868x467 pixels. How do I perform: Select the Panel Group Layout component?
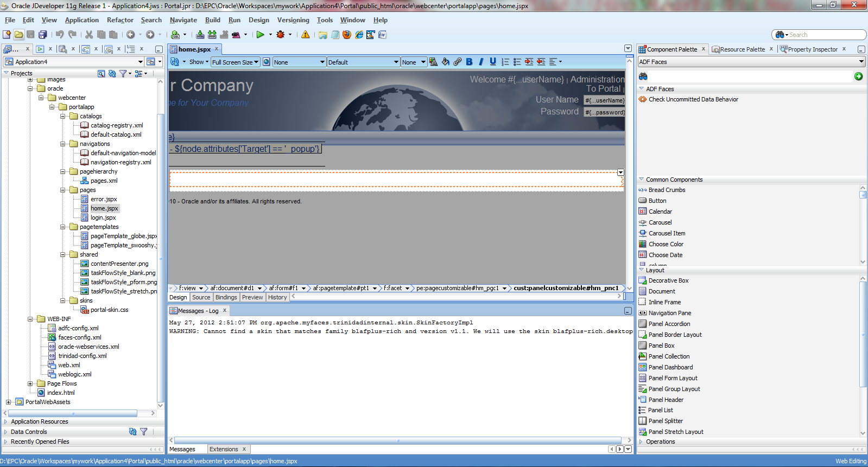click(674, 389)
